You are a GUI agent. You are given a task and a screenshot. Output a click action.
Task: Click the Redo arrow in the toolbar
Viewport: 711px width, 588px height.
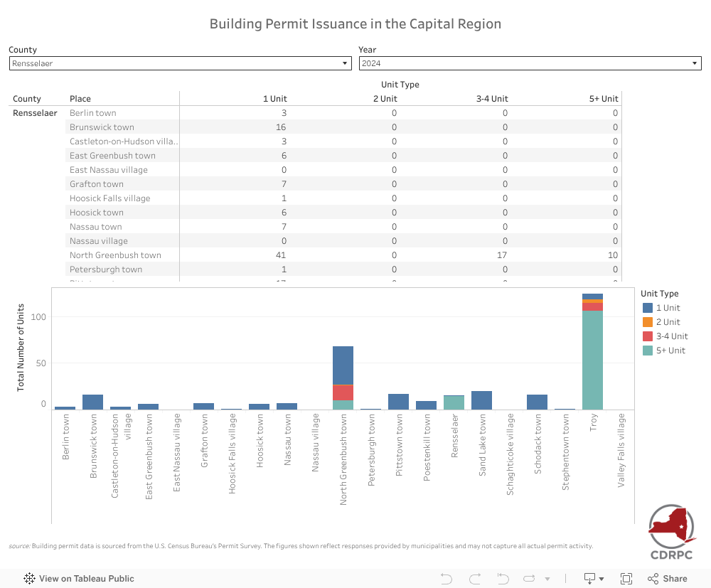(474, 579)
